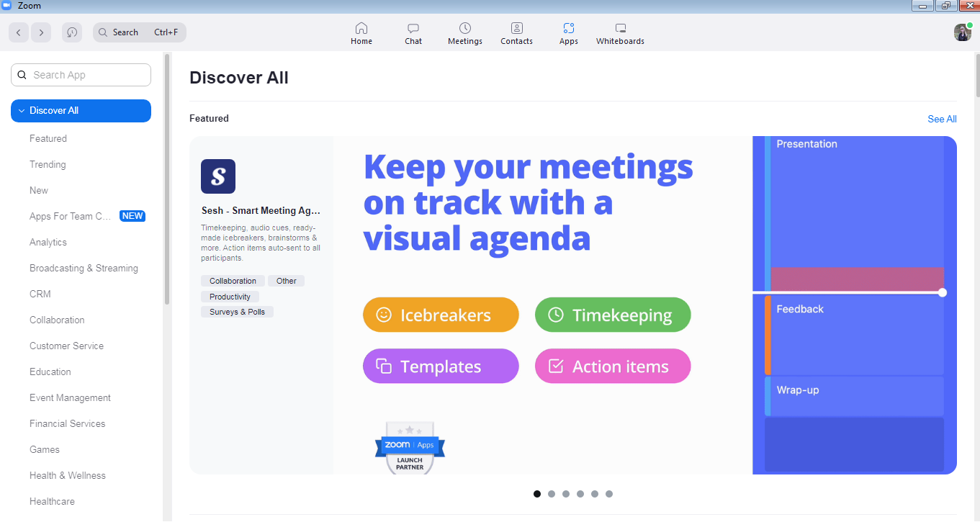Click the Presentation agenda block

[x=854, y=212]
